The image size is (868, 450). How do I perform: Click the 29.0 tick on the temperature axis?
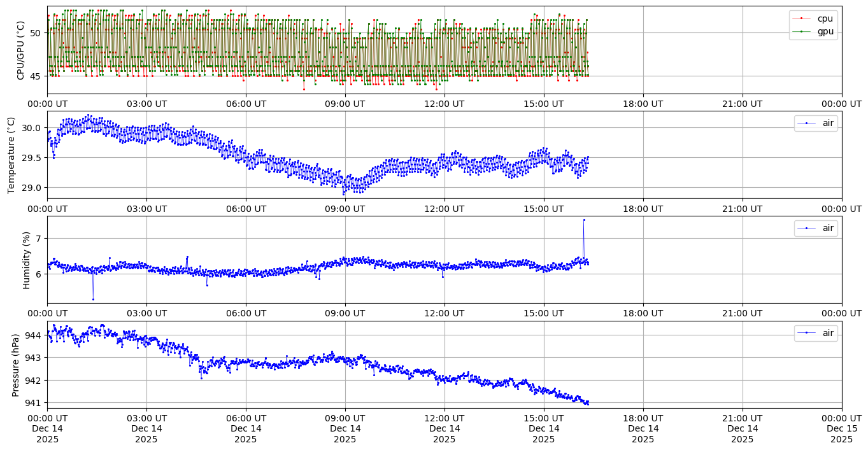[31, 187]
